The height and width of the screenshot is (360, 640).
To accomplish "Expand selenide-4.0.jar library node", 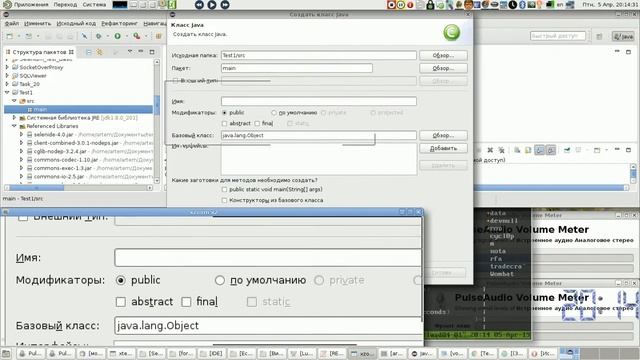I will pyautogui.click(x=22, y=134).
